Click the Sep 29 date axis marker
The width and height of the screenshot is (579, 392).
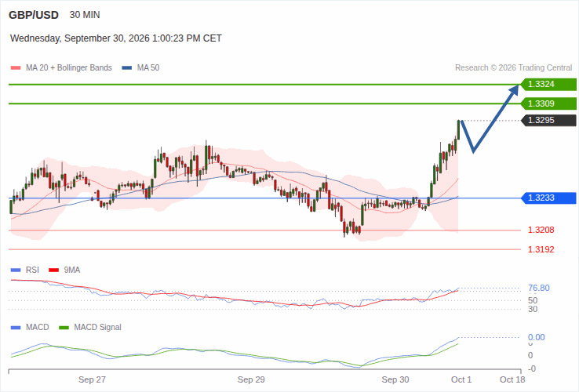tap(251, 379)
